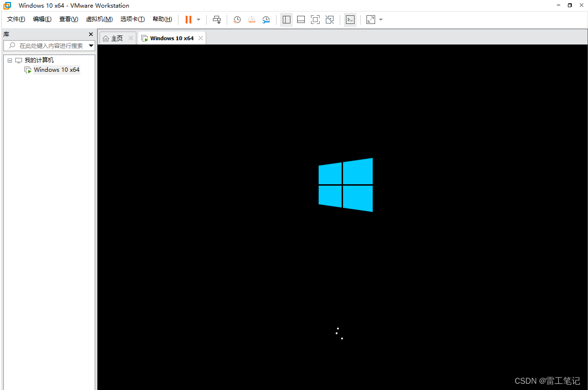Image resolution: width=588 pixels, height=390 pixels.
Task: Close the 库 library panel
Action: click(91, 34)
